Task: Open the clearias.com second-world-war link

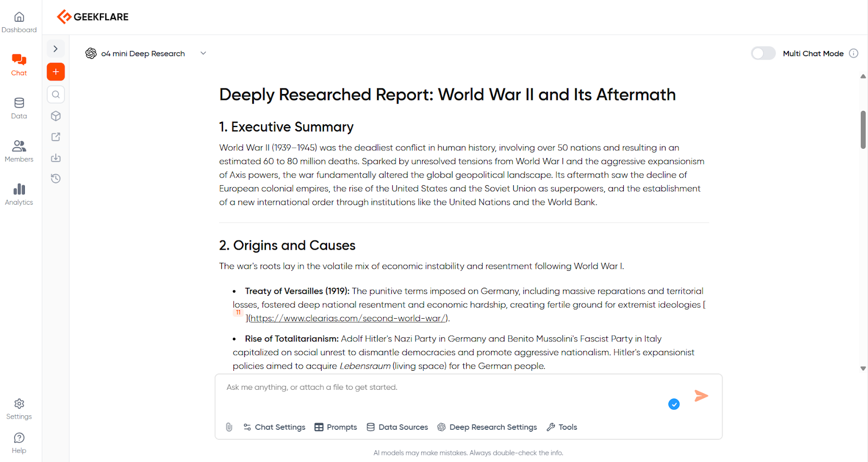Action: 348,319
